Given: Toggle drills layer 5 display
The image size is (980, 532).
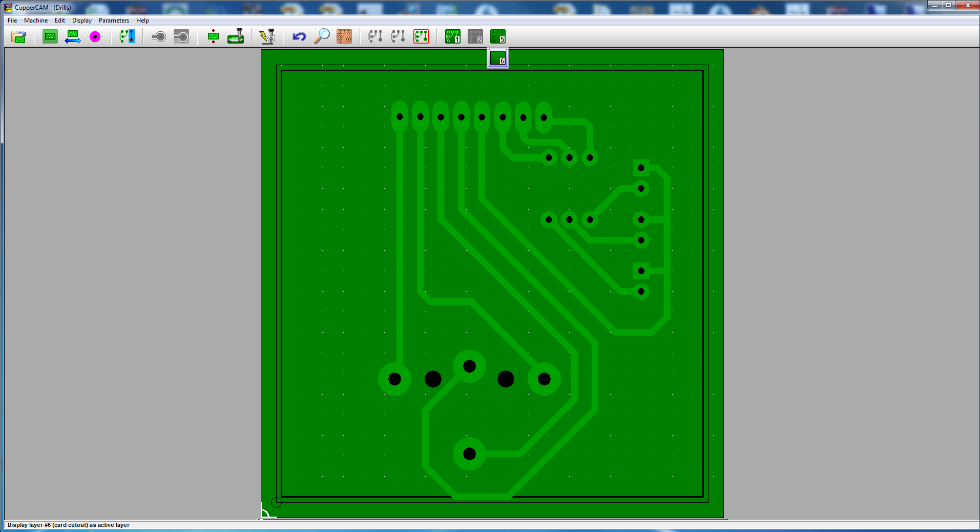Looking at the screenshot, I should click(x=497, y=36).
